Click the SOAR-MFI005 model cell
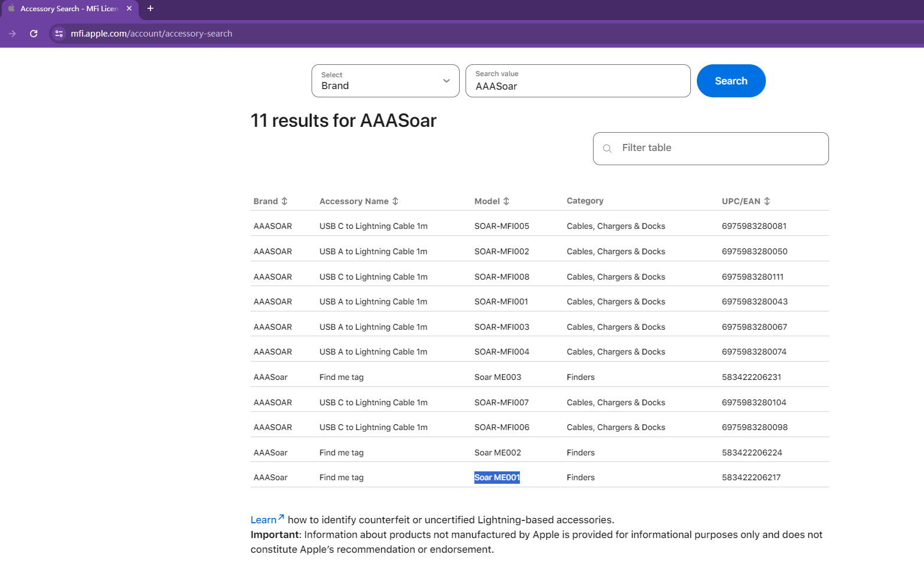Image resolution: width=924 pixels, height=564 pixels. 502,226
